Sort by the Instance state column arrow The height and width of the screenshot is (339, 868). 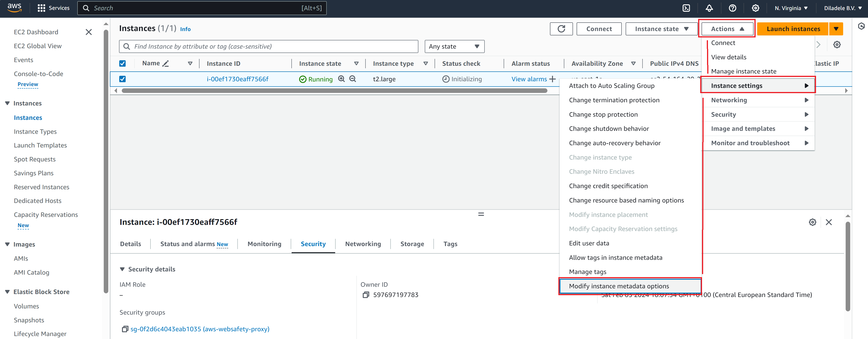pos(356,63)
